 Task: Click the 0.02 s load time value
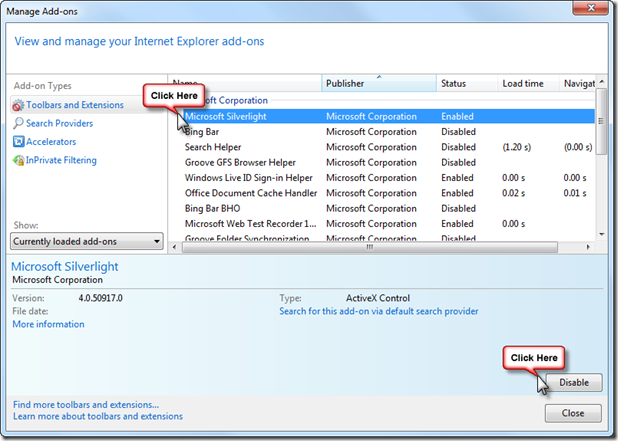click(513, 193)
